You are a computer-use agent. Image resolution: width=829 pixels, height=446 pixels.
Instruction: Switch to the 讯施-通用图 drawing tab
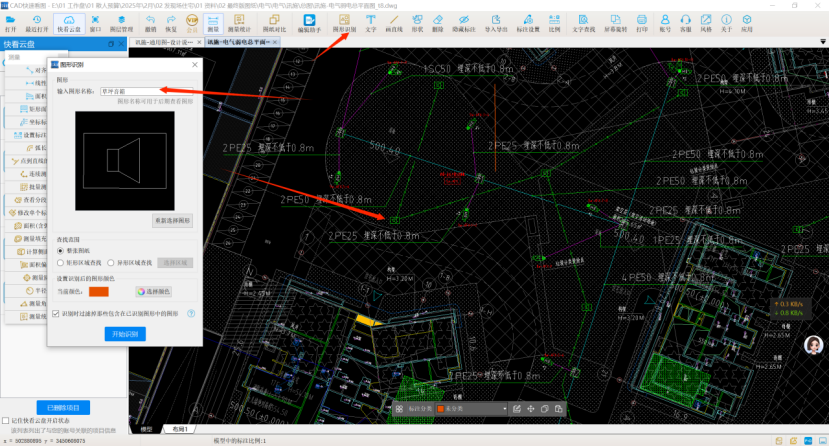(161, 43)
